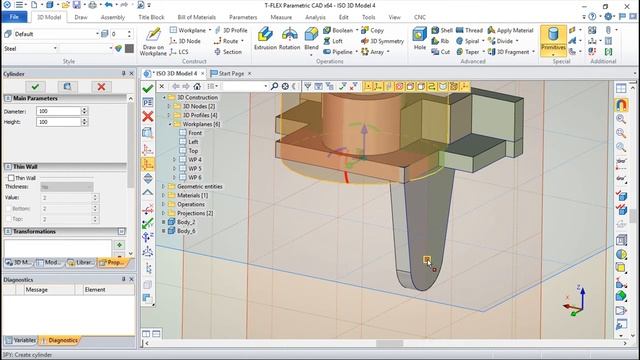Viewport: 640px width, 360px height.
Task: Apply the Shell tool
Action: tap(442, 30)
